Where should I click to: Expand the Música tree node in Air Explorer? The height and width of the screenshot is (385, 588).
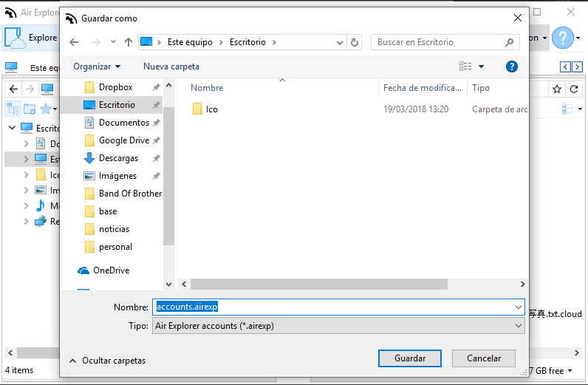click(26, 205)
